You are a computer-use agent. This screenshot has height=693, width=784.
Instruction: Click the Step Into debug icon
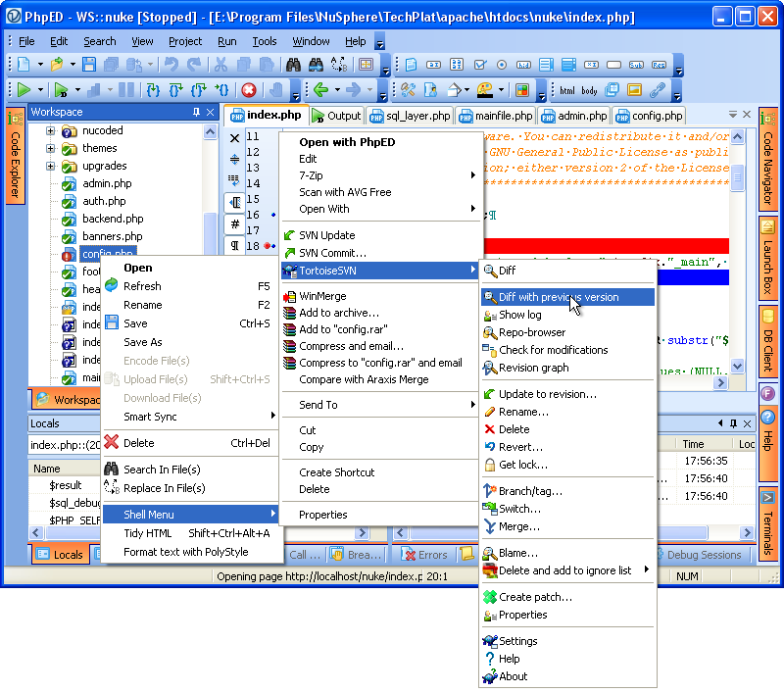tap(153, 90)
